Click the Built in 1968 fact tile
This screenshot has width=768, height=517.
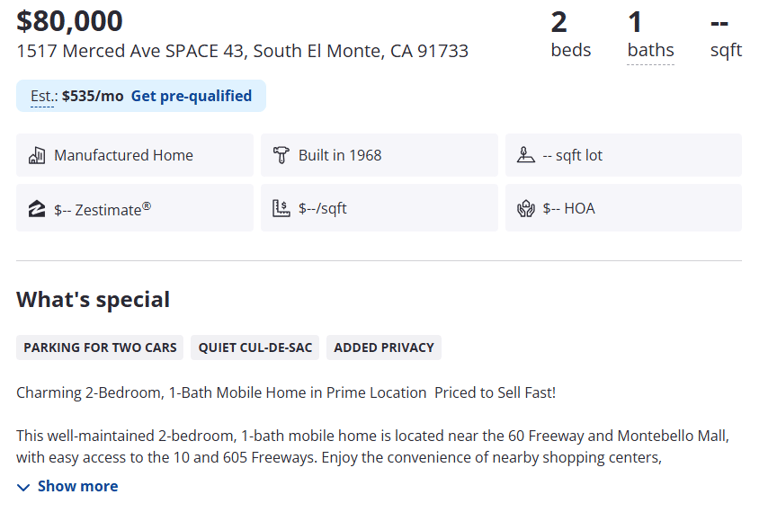[x=379, y=155]
